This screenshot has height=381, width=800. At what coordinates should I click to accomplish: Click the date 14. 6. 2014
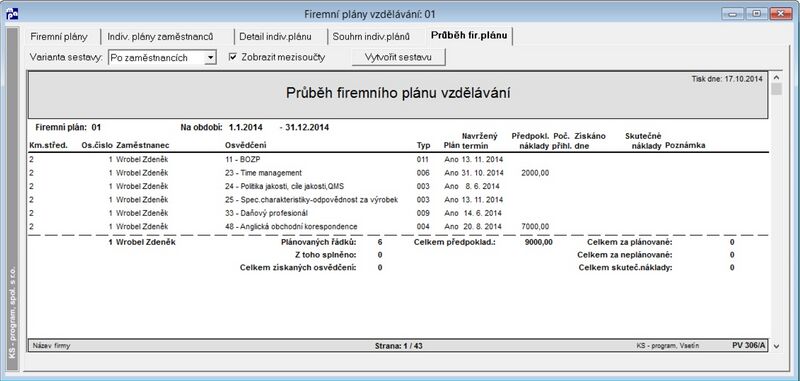pos(483,213)
